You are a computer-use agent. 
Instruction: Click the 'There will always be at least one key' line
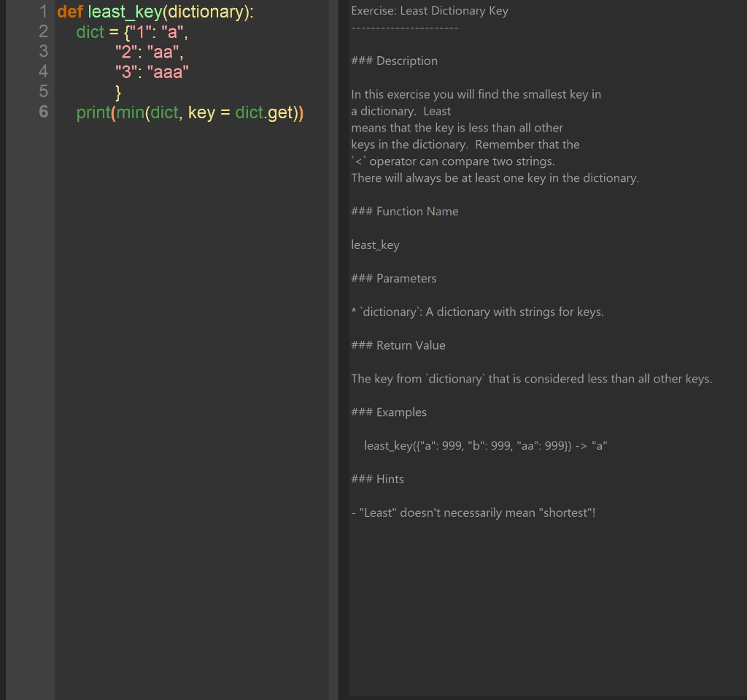click(x=495, y=178)
